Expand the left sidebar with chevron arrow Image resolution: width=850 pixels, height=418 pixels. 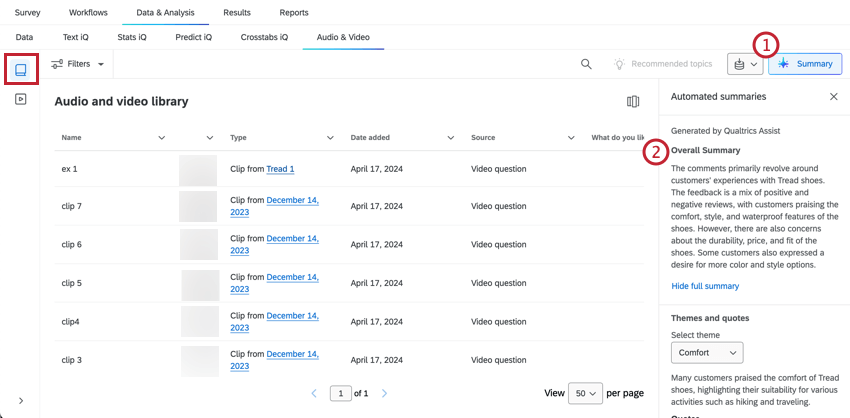pos(21,401)
